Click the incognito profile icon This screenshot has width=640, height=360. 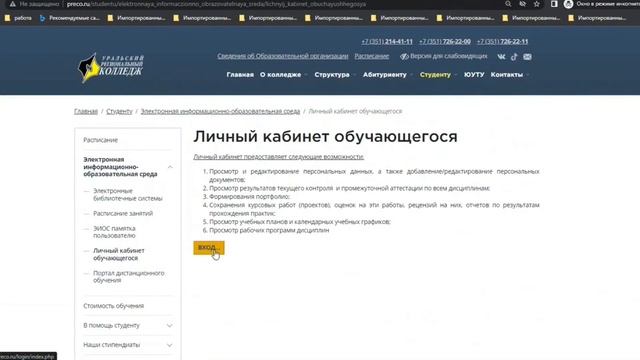click(x=568, y=4)
